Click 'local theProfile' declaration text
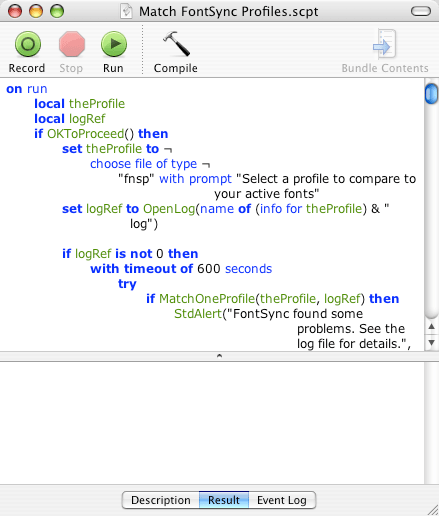The width and height of the screenshot is (439, 516). [x=79, y=104]
